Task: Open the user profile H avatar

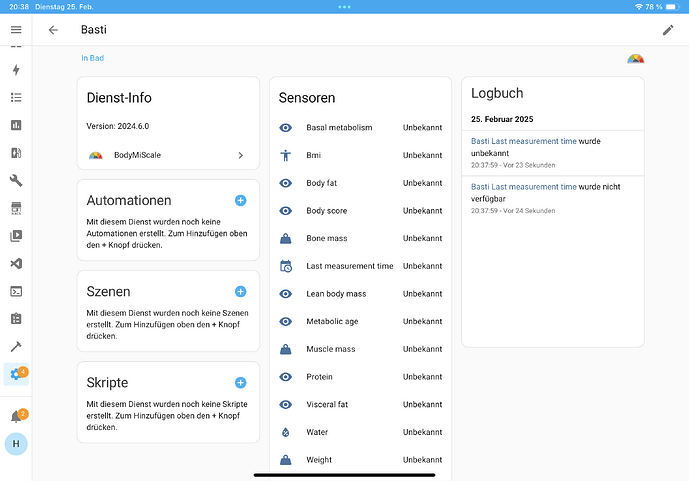Action: (16, 444)
